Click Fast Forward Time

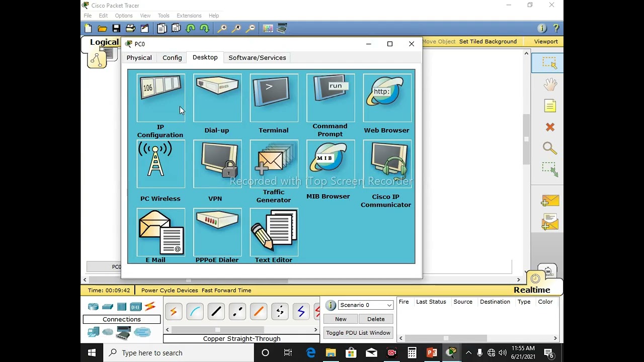[x=226, y=291]
